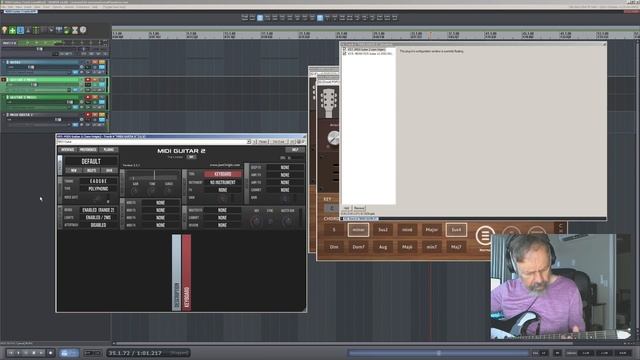Select the red KEYBOARD vertical tab

pos(187,272)
